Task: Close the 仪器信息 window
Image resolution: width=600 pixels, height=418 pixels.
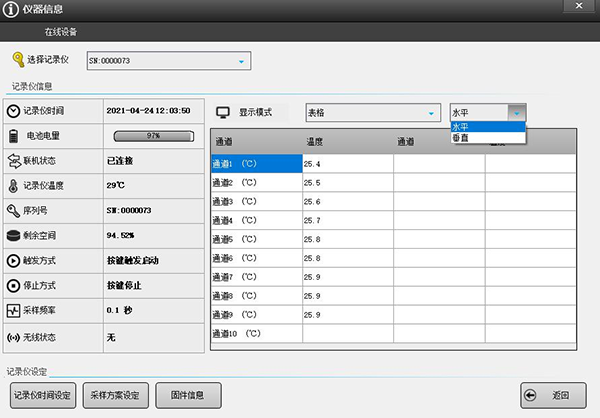Action: [x=579, y=6]
